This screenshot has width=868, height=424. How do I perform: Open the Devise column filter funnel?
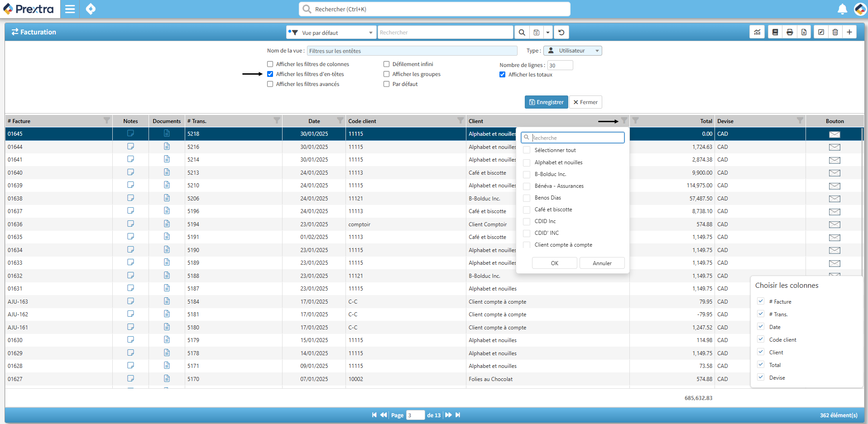(x=800, y=120)
